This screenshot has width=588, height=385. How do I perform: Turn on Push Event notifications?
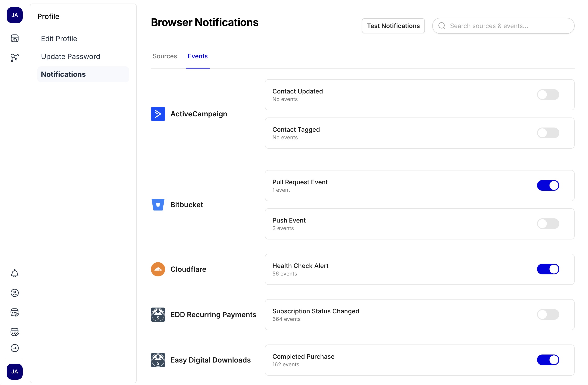click(548, 224)
